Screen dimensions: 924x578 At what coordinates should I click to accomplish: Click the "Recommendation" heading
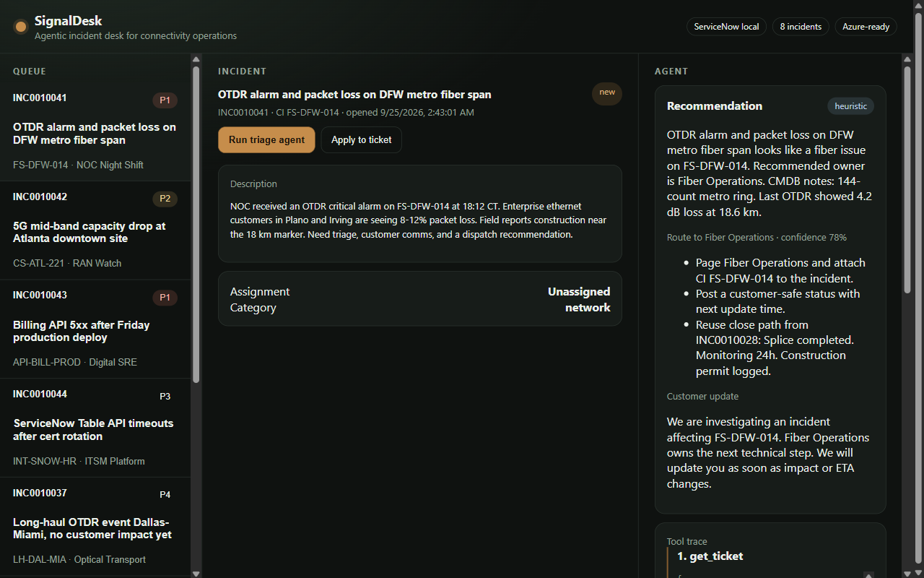pyautogui.click(x=715, y=106)
